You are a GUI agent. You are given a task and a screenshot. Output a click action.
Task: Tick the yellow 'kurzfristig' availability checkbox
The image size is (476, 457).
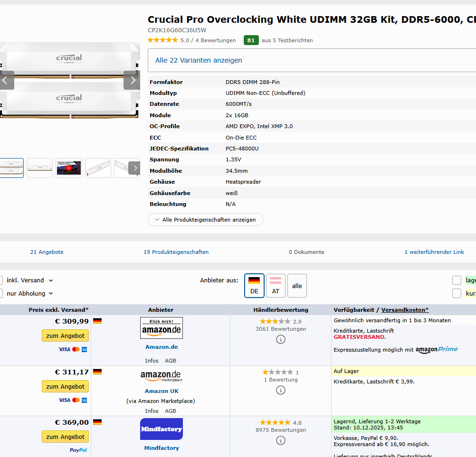click(457, 293)
